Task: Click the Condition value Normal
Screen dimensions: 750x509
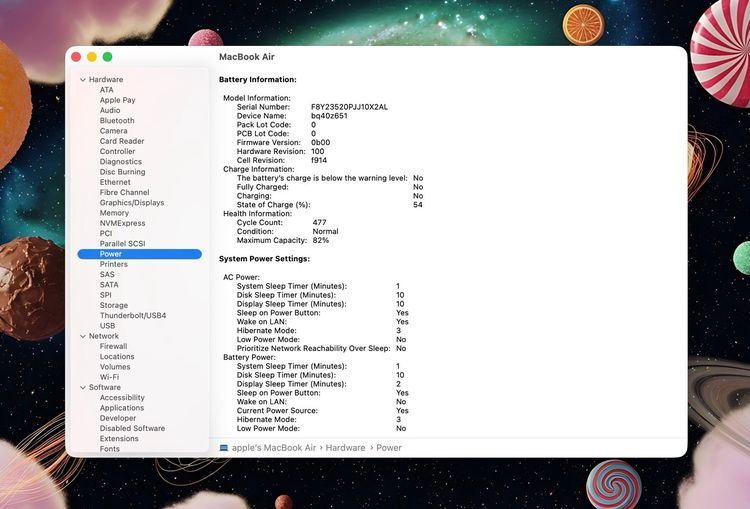Action: pos(325,232)
